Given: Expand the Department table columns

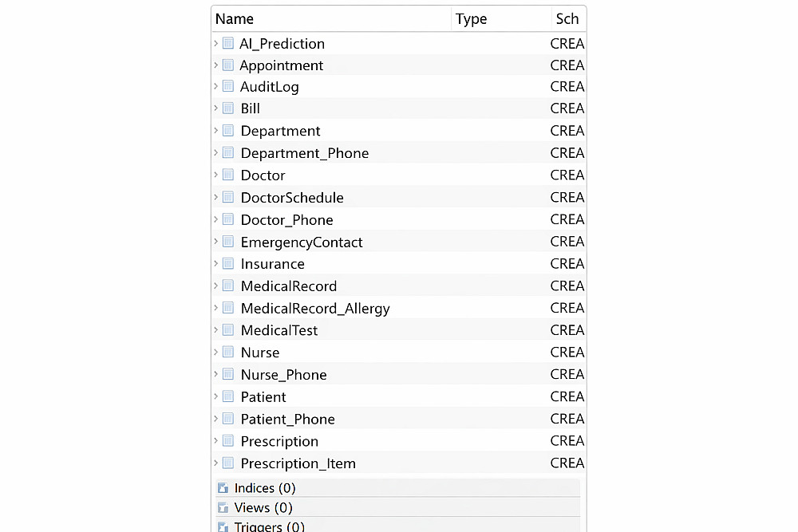Looking at the screenshot, I should pos(216,131).
